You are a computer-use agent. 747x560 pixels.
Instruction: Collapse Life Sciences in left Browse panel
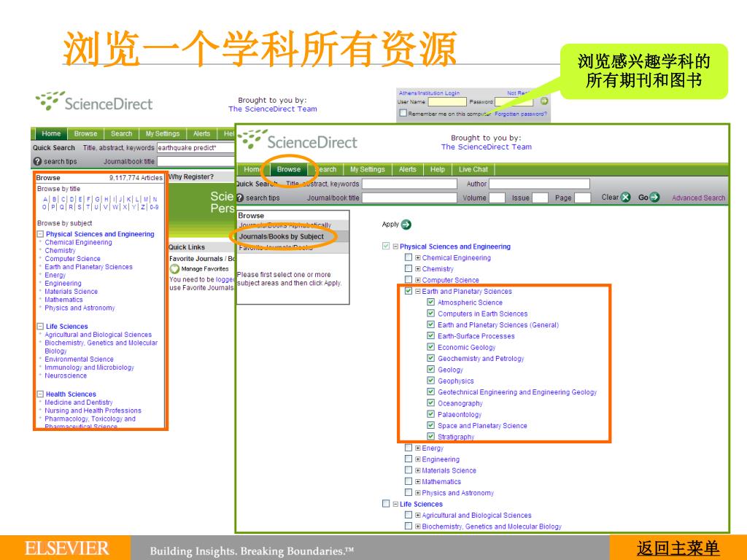[x=41, y=326]
